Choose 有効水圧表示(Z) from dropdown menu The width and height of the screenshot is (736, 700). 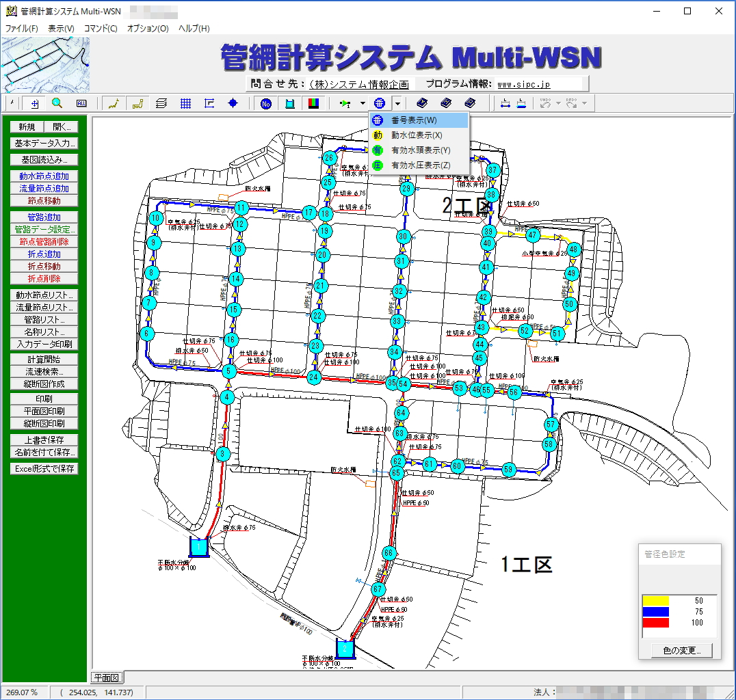click(419, 165)
